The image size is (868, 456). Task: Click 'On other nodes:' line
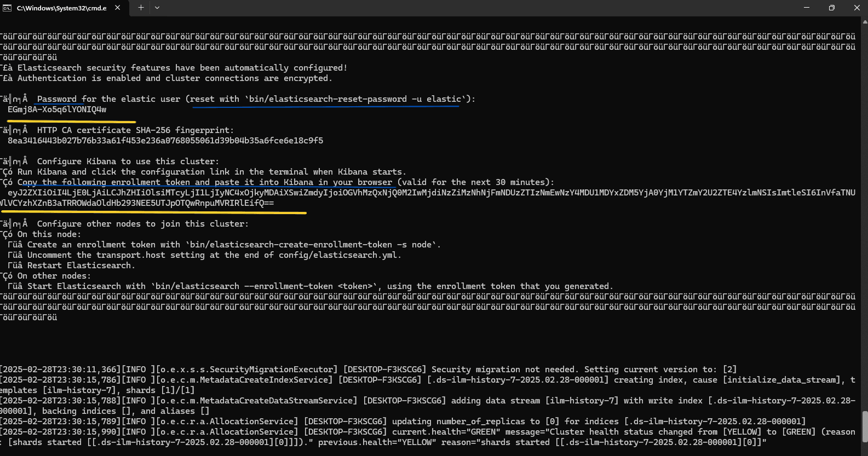click(x=45, y=276)
